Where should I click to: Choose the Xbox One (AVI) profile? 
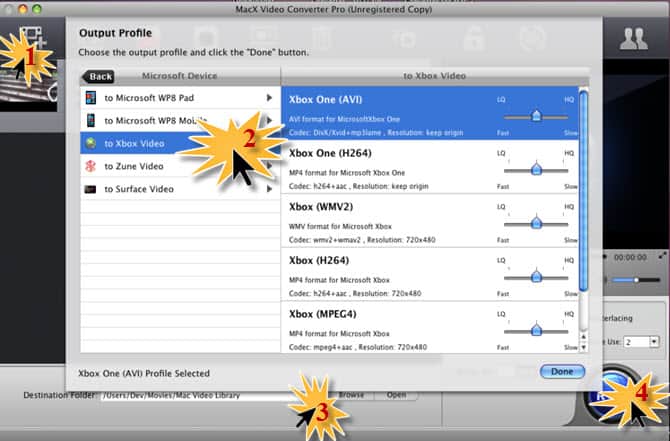click(430, 113)
